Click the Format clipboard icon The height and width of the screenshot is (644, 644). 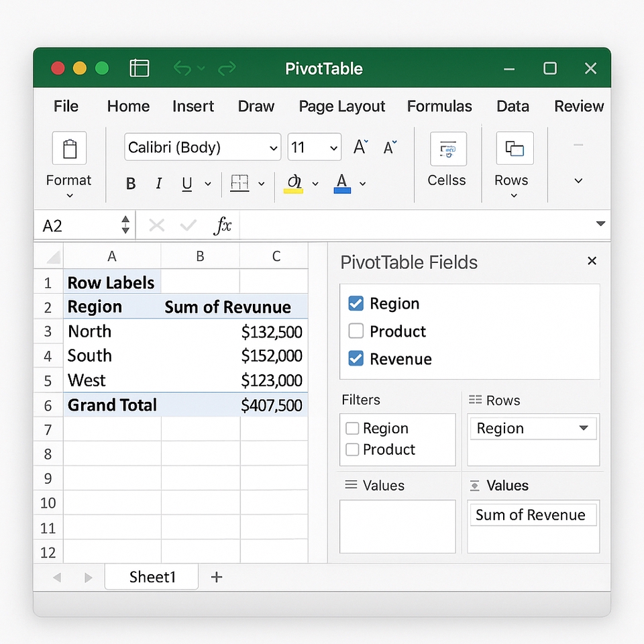pyautogui.click(x=69, y=148)
